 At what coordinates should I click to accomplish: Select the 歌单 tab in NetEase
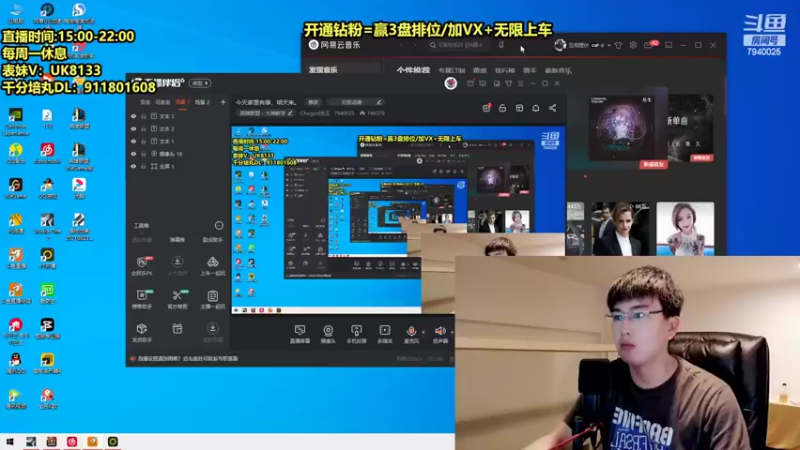(480, 70)
